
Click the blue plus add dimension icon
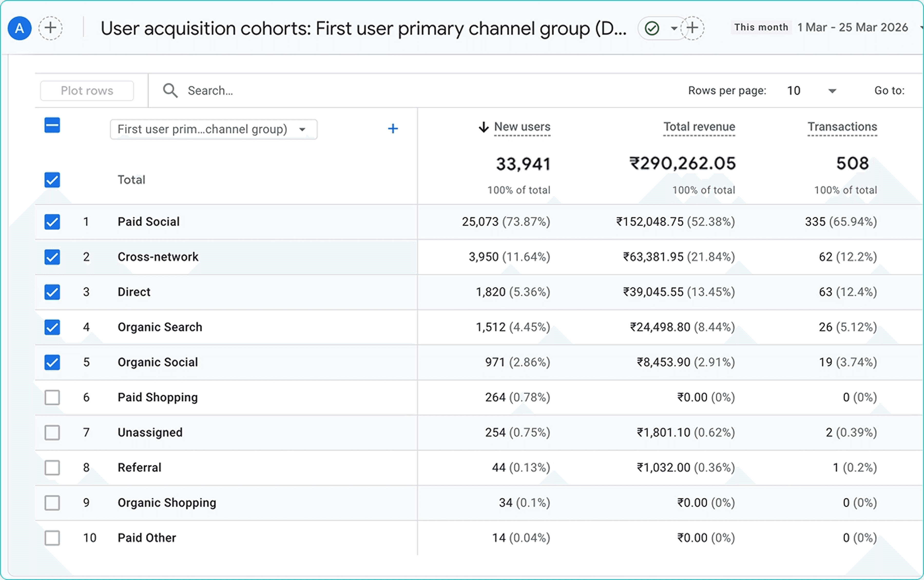click(393, 129)
